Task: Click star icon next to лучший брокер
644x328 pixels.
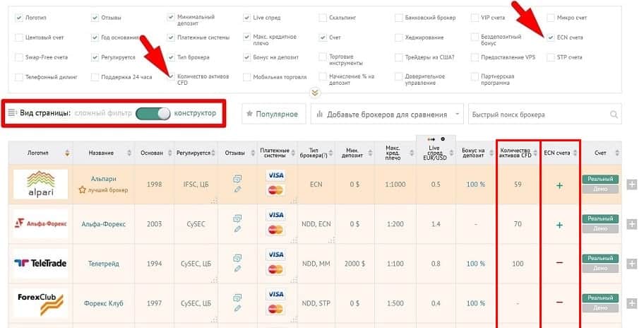Action: coord(82,190)
